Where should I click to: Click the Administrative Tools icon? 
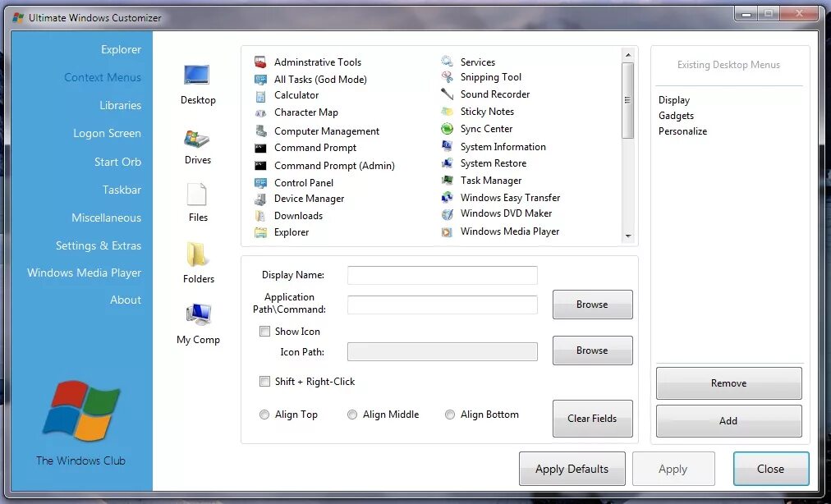[260, 62]
